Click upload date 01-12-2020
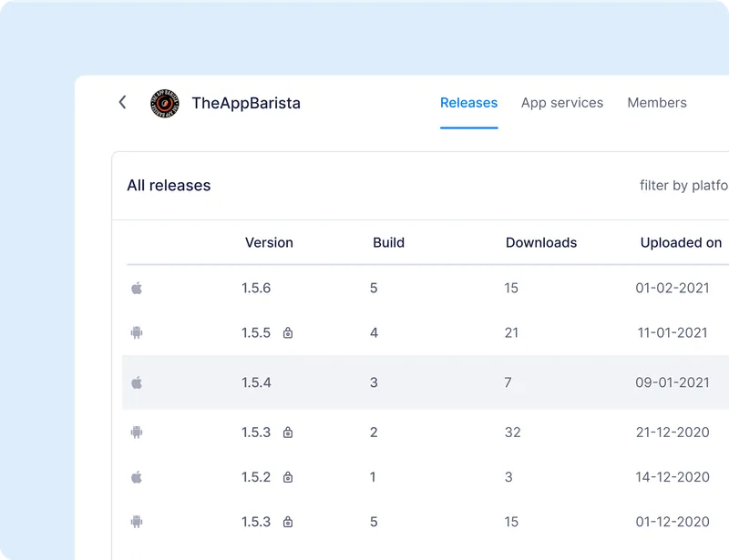The width and height of the screenshot is (729, 560). [x=673, y=522]
